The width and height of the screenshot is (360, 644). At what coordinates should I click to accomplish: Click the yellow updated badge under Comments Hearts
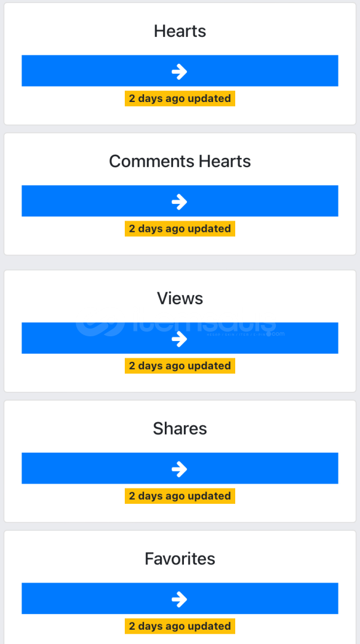tap(180, 228)
